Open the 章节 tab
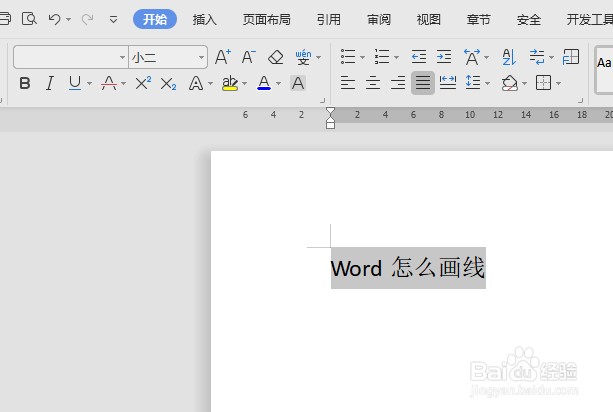This screenshot has width=613, height=412. [x=479, y=19]
